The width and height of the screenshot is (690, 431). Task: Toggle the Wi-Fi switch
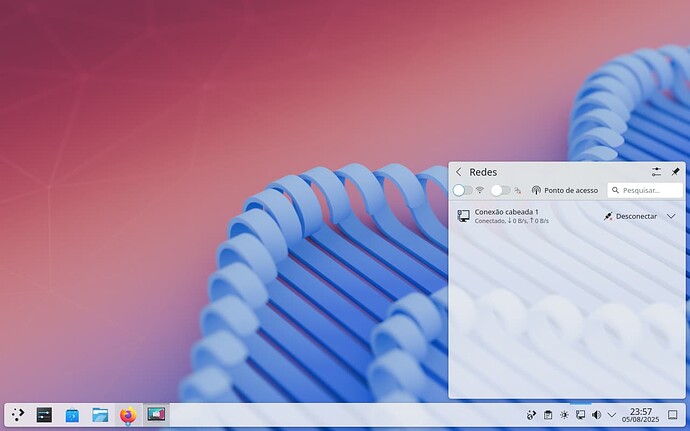point(462,190)
